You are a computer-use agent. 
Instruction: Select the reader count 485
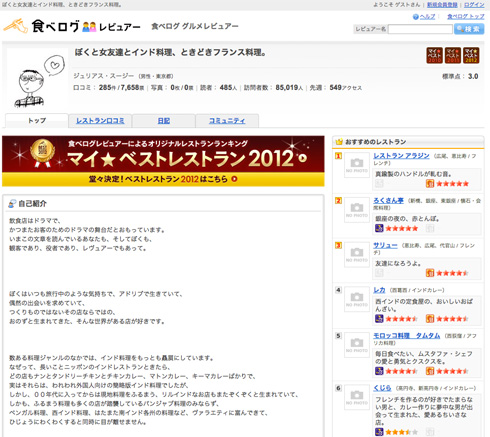coord(226,88)
